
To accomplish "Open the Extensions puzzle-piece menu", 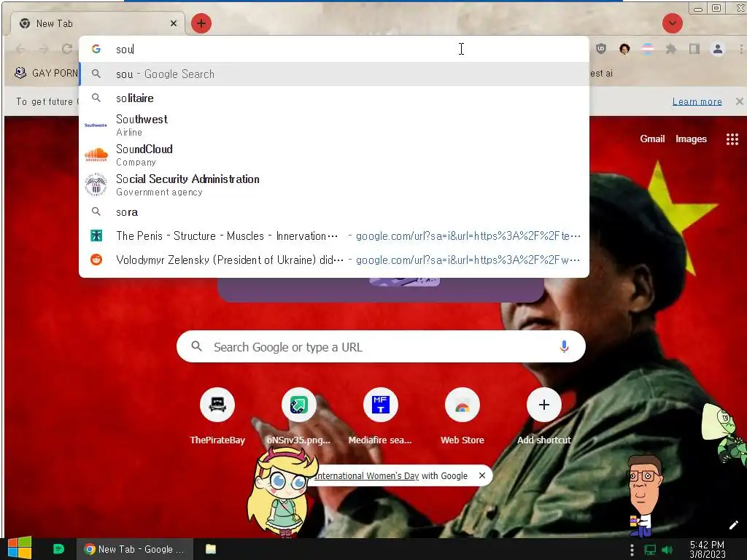I will pyautogui.click(x=671, y=49).
